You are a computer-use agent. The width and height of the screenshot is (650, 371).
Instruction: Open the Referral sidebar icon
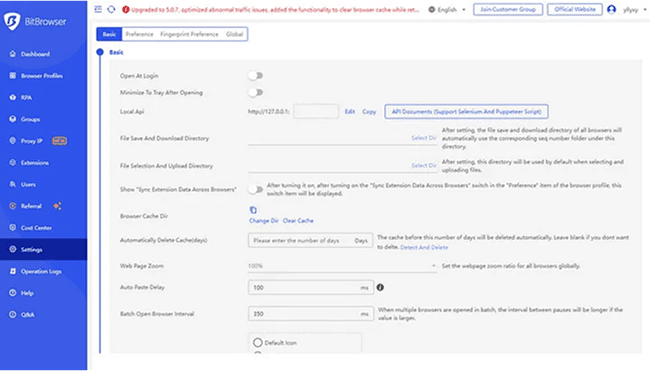point(12,206)
